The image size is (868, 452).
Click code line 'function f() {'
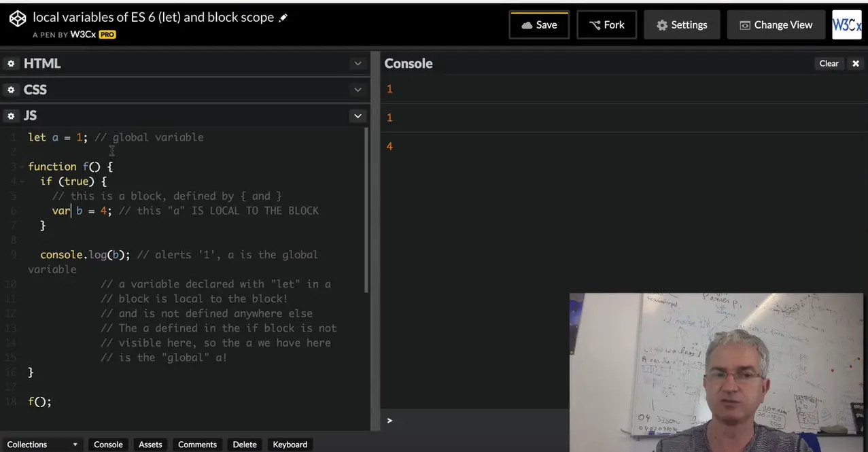(71, 167)
